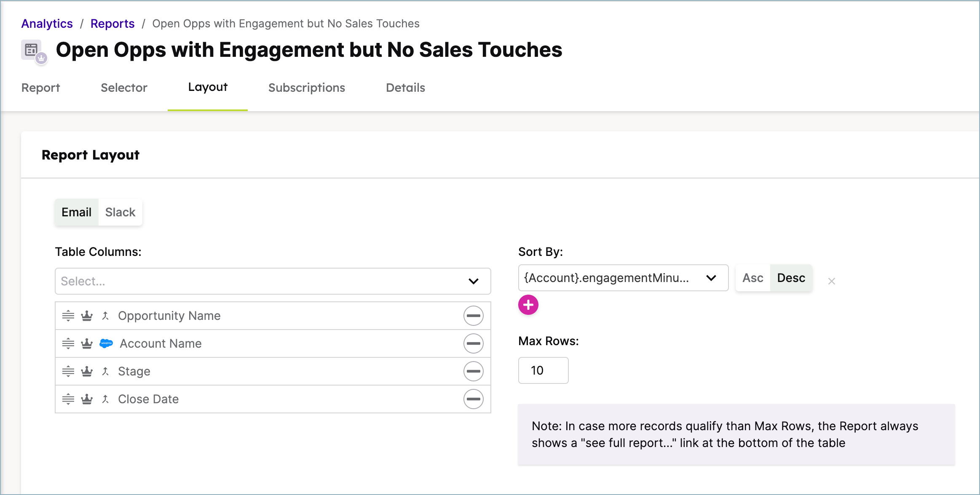The width and height of the screenshot is (980, 495).
Task: Remove the Account Name column
Action: [474, 343]
